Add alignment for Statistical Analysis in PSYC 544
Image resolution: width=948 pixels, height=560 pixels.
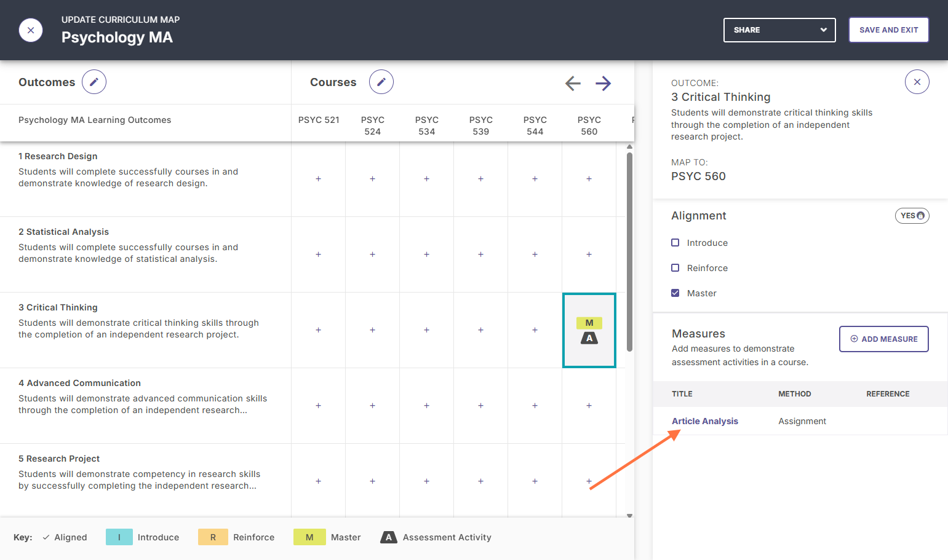pos(535,254)
